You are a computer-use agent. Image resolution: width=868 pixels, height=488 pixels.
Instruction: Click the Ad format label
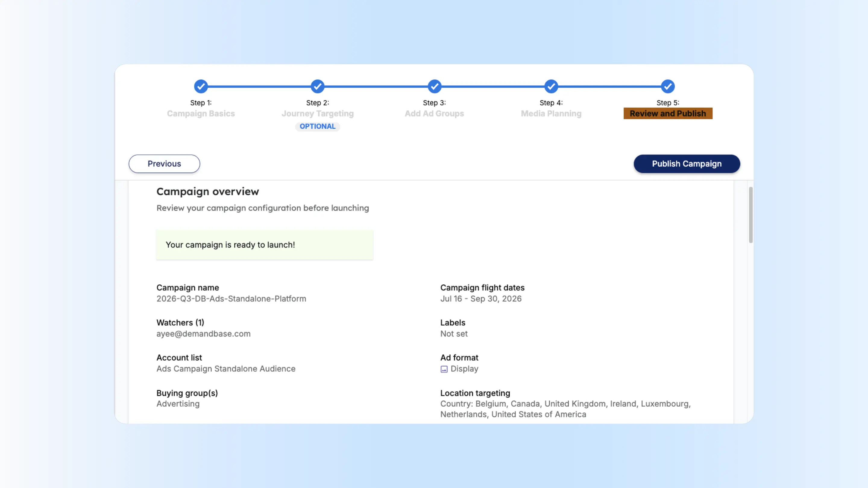click(x=459, y=358)
